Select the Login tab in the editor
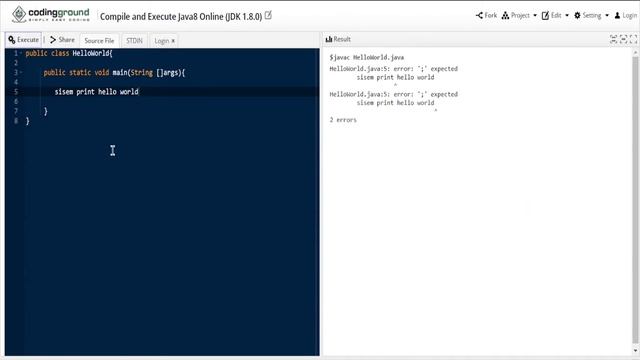 click(162, 41)
